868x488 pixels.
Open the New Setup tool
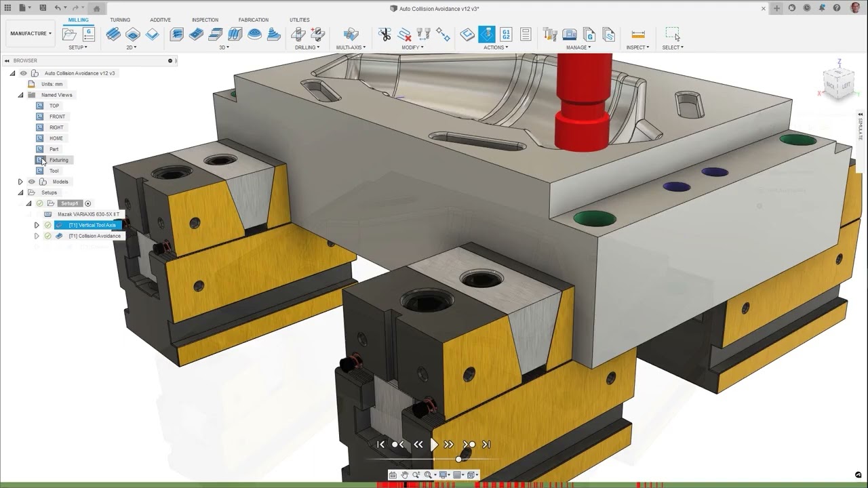[69, 34]
